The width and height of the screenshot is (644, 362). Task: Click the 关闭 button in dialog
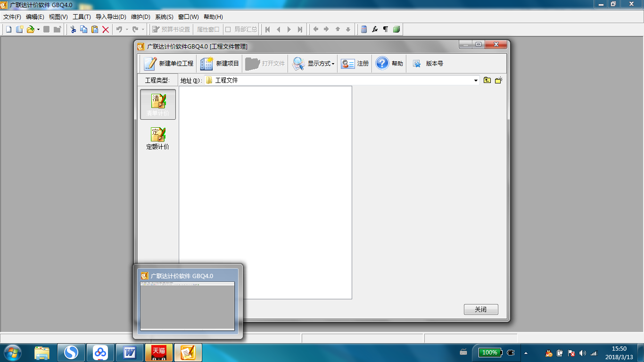coord(481,310)
